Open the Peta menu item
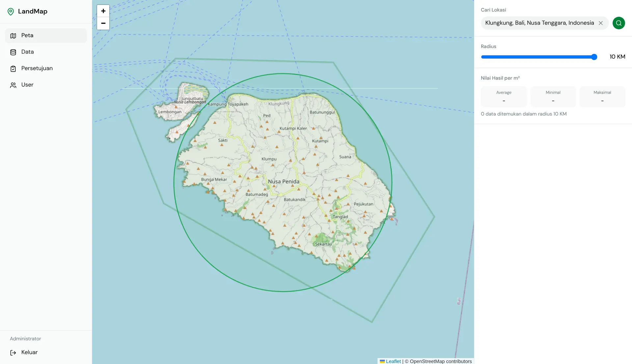Viewport: 632px width, 364px height. pyautogui.click(x=46, y=36)
